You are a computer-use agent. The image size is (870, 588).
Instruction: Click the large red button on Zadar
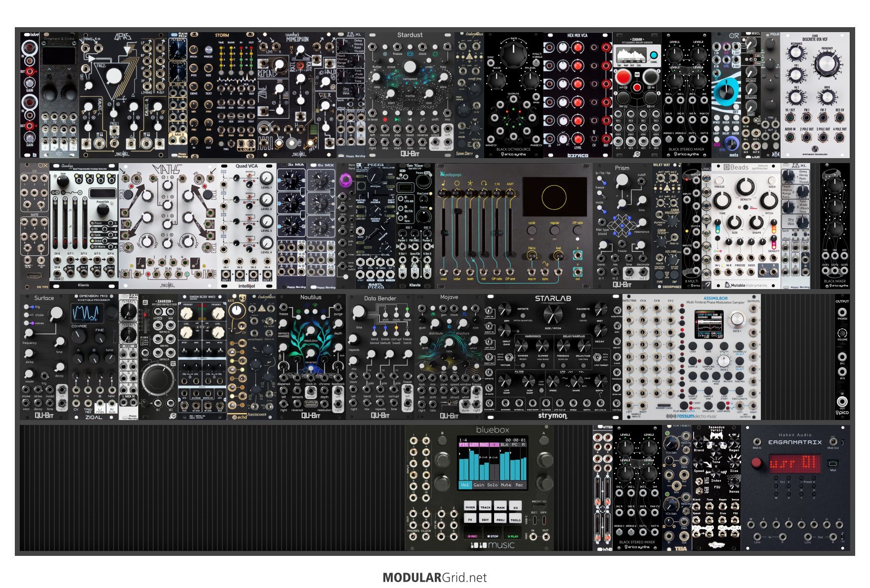[x=623, y=77]
